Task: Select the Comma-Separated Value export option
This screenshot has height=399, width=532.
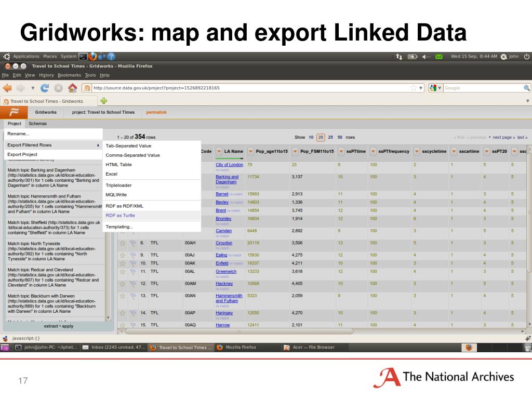Action: [151, 155]
